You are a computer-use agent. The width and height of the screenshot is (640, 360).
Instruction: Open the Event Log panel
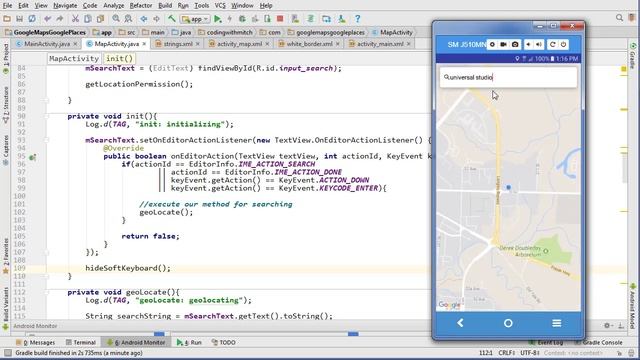tap(546, 342)
